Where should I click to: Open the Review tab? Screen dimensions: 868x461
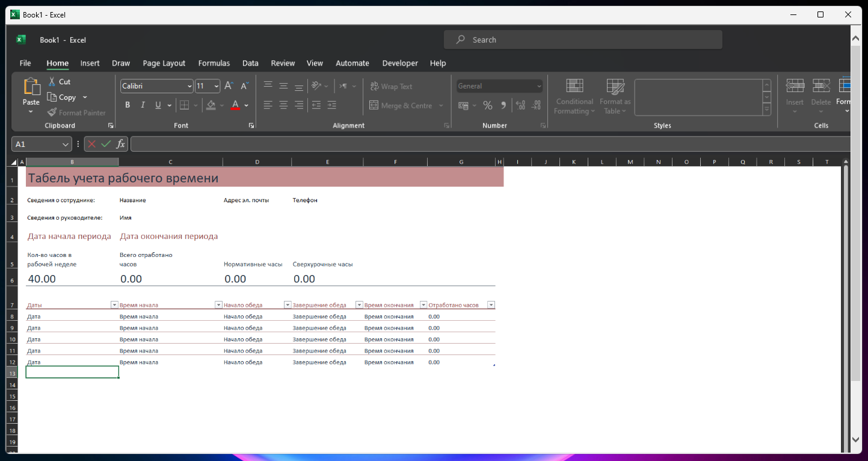tap(283, 63)
